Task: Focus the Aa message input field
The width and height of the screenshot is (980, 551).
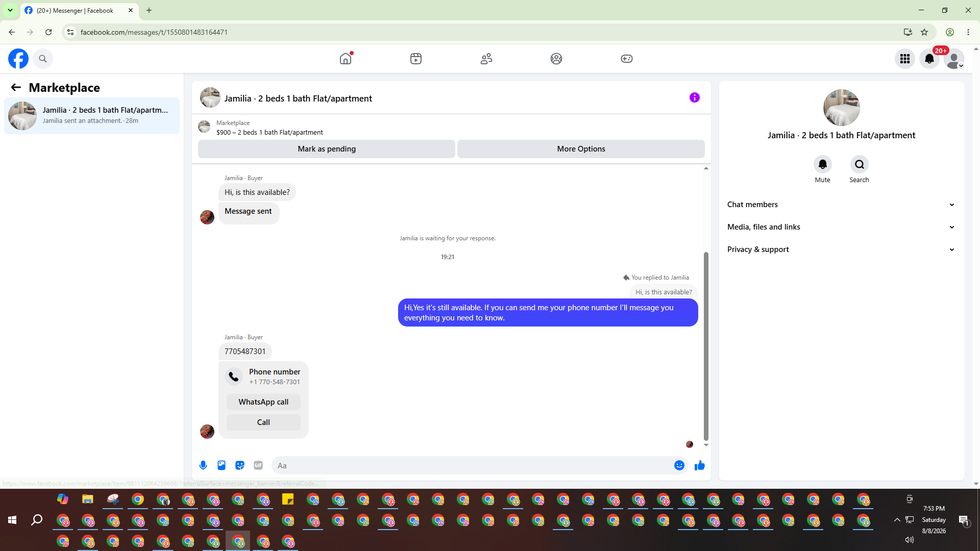Action: tap(473, 465)
